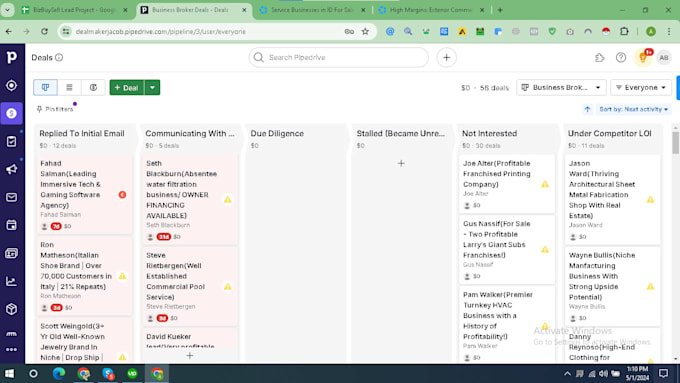Image resolution: width=680 pixels, height=383 pixels.
Task: Open the Projects checklist icon in sidebar
Action: [12, 141]
